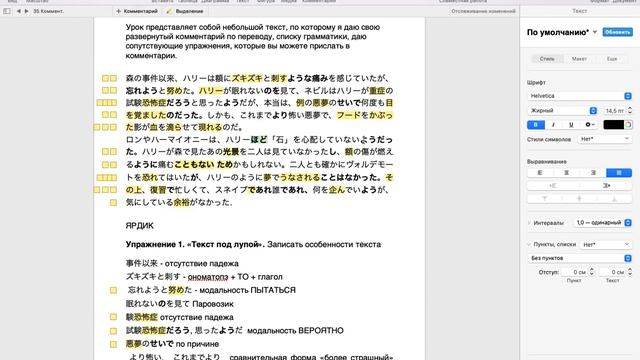Click the Пункт indent field
640x360 pixels.
574,272
